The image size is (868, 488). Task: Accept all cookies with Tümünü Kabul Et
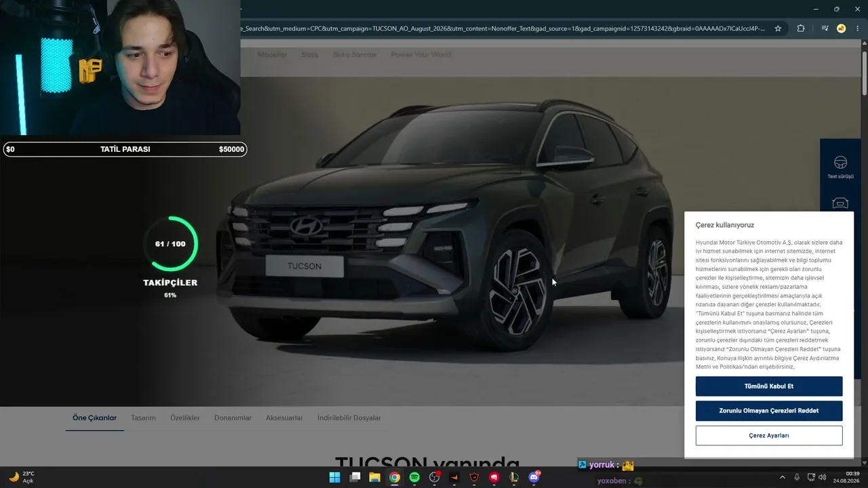769,386
